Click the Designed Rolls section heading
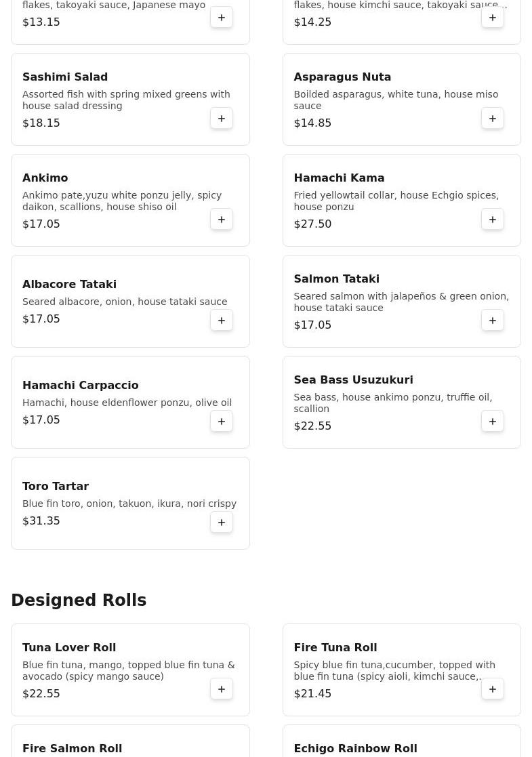Screen dimensions: 532x757 coord(79,600)
